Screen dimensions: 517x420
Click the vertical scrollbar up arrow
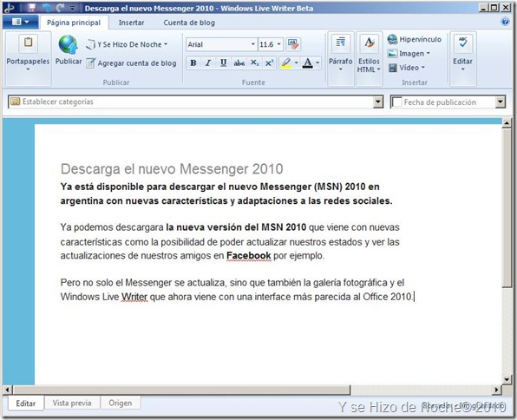(x=507, y=123)
